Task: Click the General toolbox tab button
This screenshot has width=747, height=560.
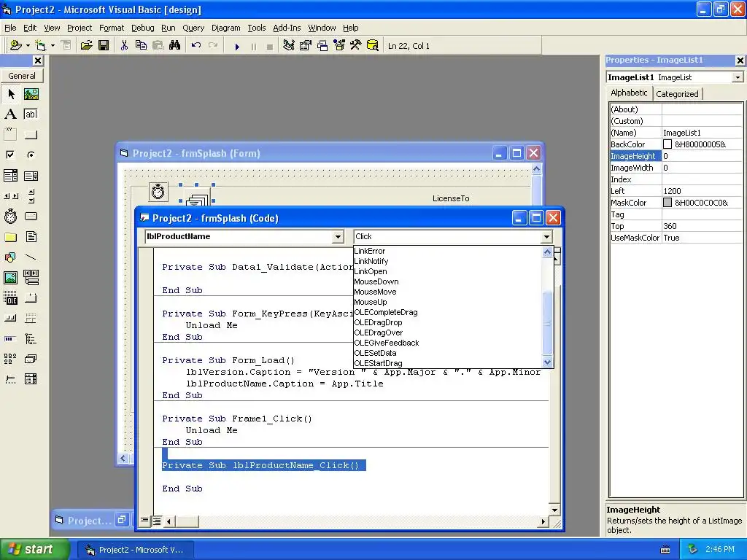Action: (22, 76)
